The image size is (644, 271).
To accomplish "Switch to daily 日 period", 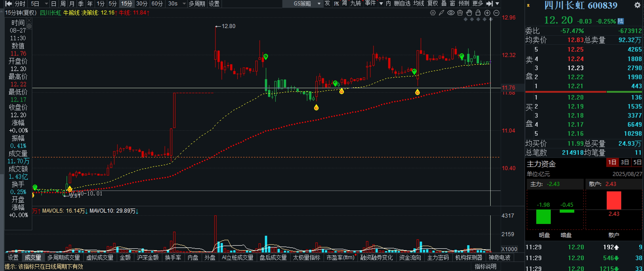I will [54, 4].
